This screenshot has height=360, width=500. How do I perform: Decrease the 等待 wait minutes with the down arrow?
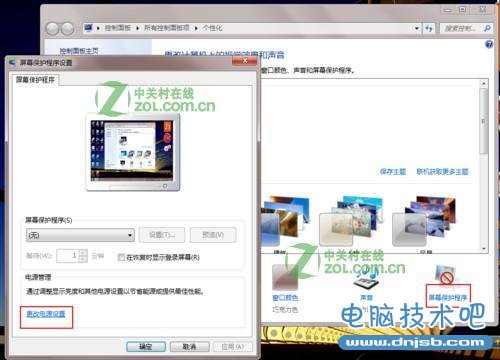83,259
